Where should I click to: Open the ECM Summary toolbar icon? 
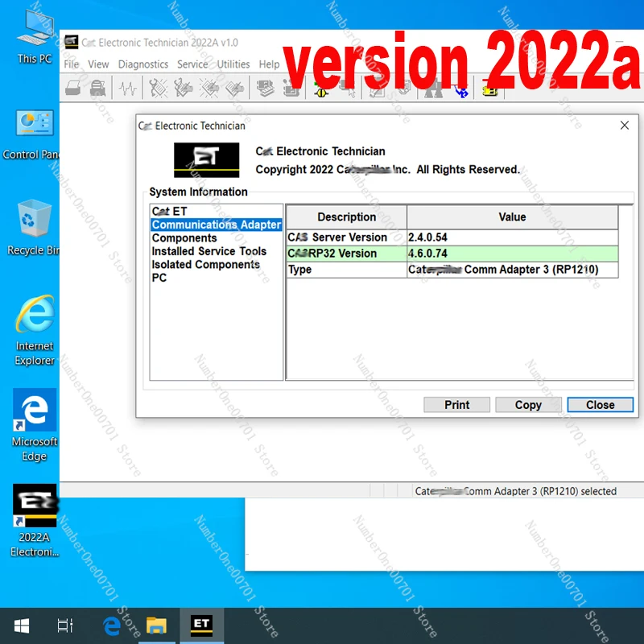pos(266,88)
